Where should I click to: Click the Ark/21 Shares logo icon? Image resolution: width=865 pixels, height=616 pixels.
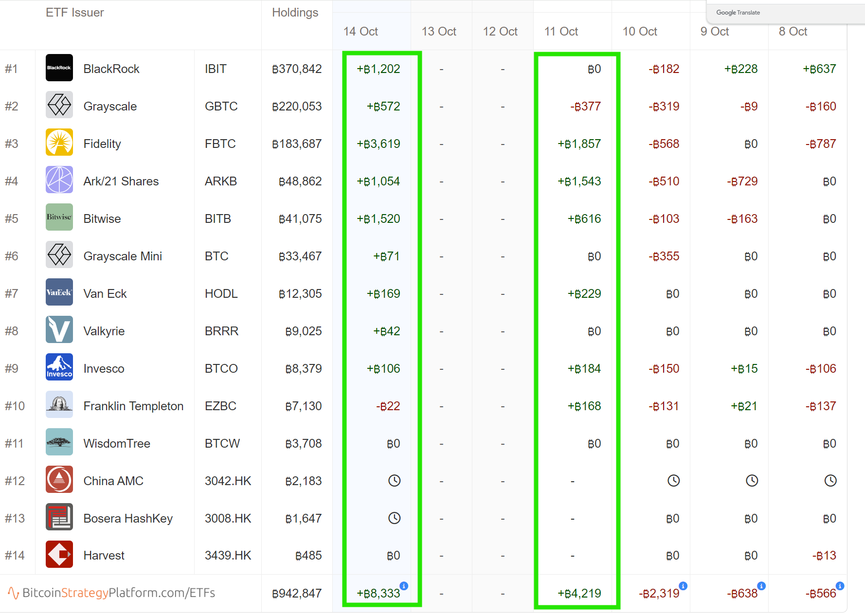point(59,180)
